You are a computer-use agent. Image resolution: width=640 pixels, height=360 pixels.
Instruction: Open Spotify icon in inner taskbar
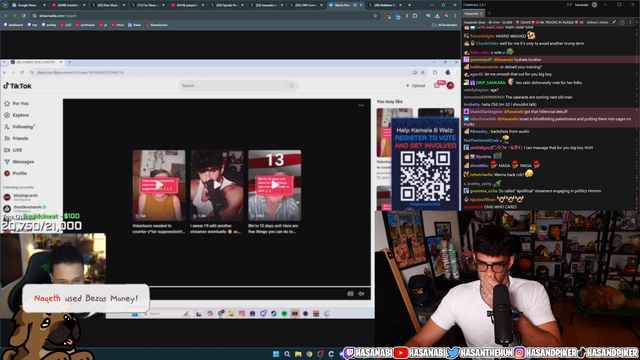pyautogui.click(x=284, y=313)
